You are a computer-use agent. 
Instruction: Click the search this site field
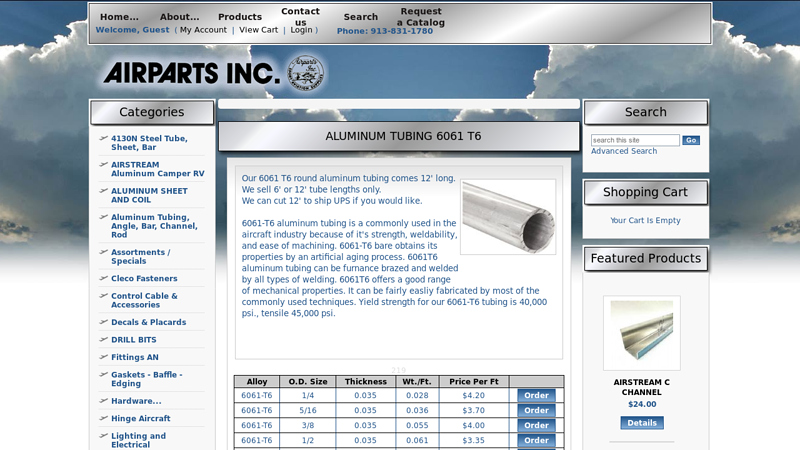[635, 140]
